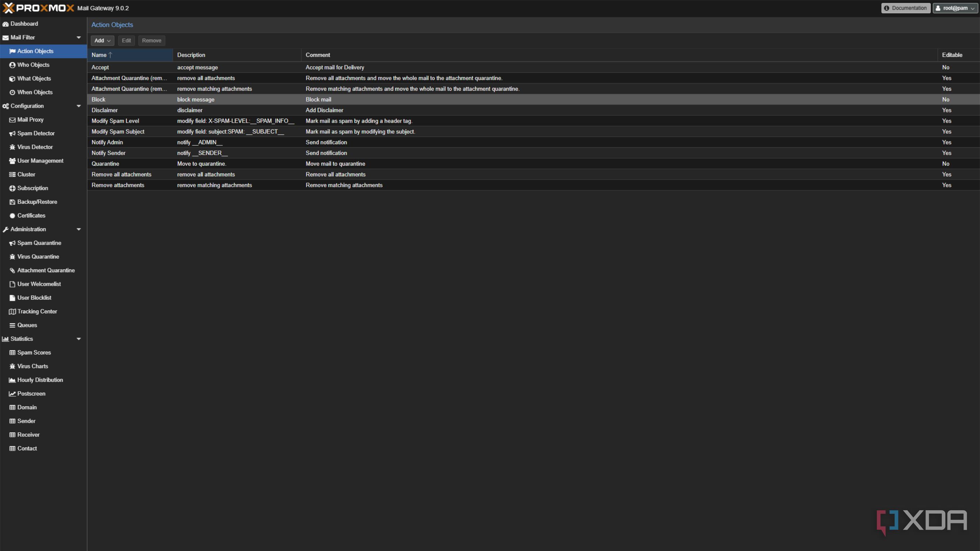Click the Spam Detector megaphone icon

tap(12, 133)
